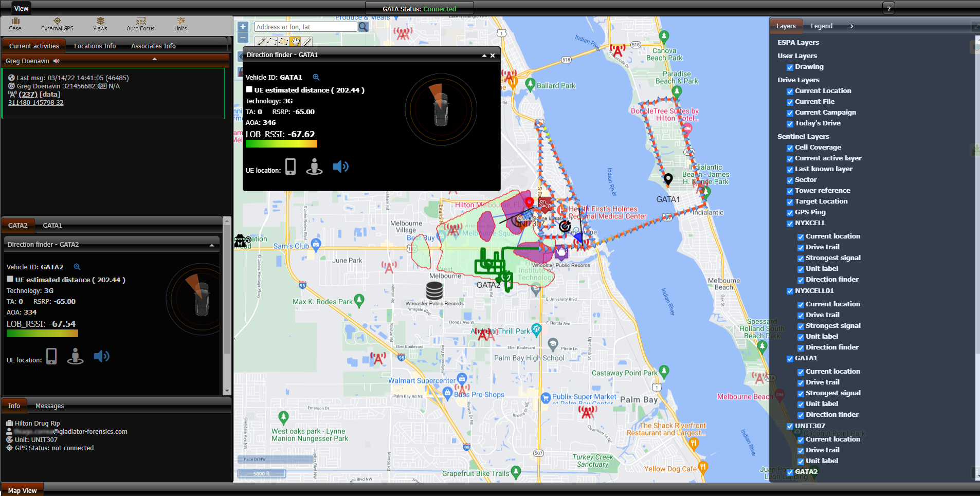The height and width of the screenshot is (496, 980).
Task: Open the Units settings icon
Action: click(180, 24)
